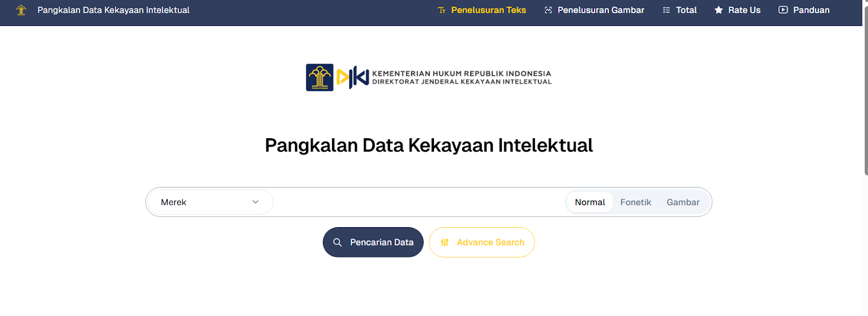Select the Normal search mode
Image resolution: width=868 pixels, height=316 pixels.
point(590,202)
